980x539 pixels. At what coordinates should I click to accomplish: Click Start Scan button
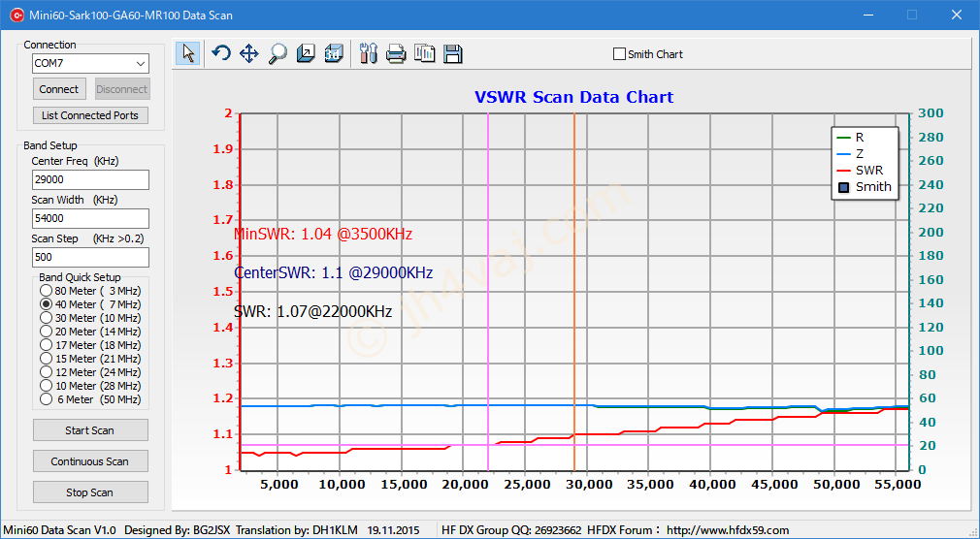[90, 430]
